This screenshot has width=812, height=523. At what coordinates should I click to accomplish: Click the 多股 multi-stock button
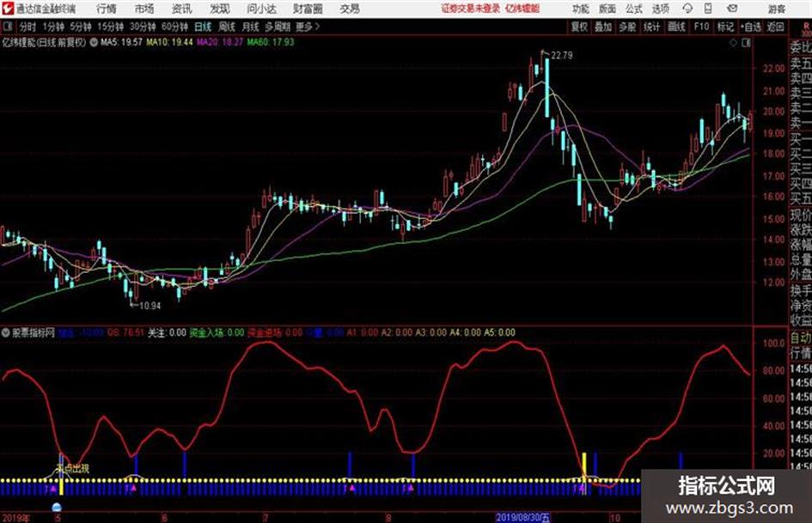[627, 27]
